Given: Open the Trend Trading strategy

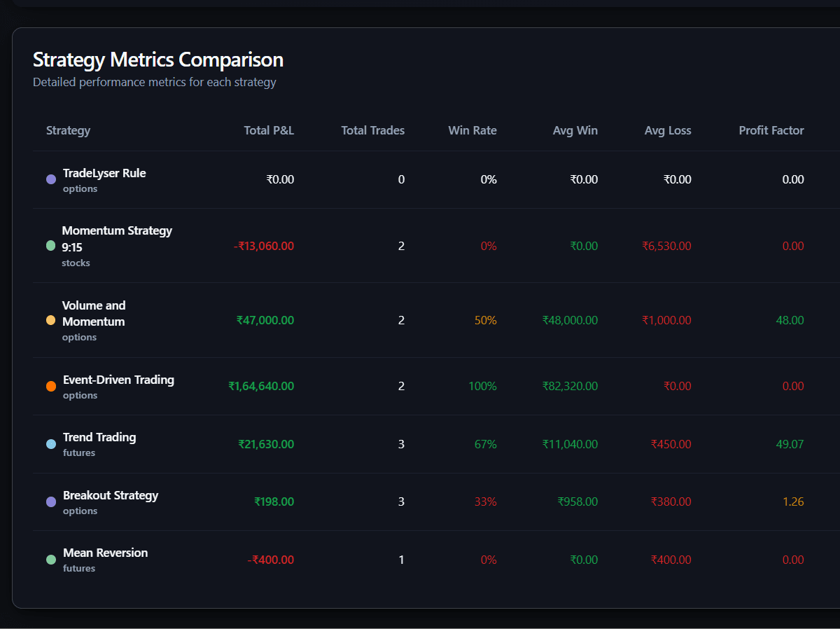Looking at the screenshot, I should [99, 437].
